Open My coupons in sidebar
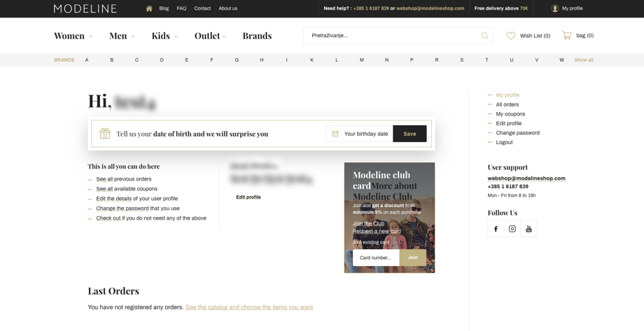The image size is (644, 331). [x=510, y=114]
